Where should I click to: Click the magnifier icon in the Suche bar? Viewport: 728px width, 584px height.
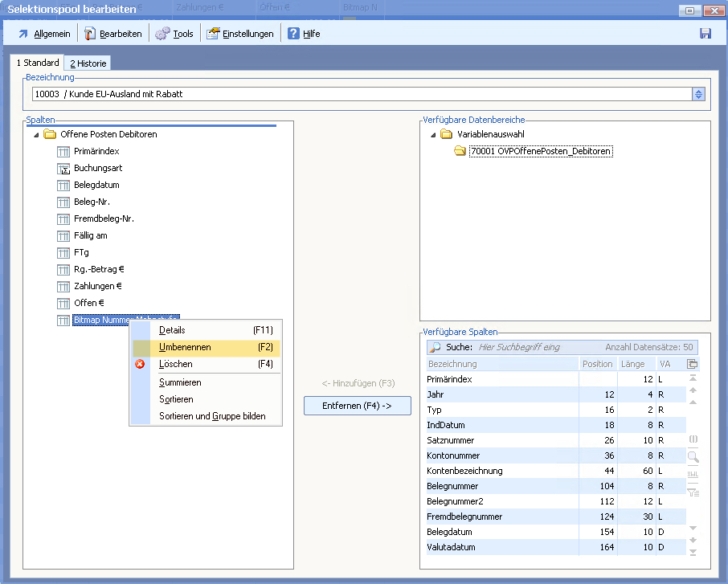click(436, 348)
